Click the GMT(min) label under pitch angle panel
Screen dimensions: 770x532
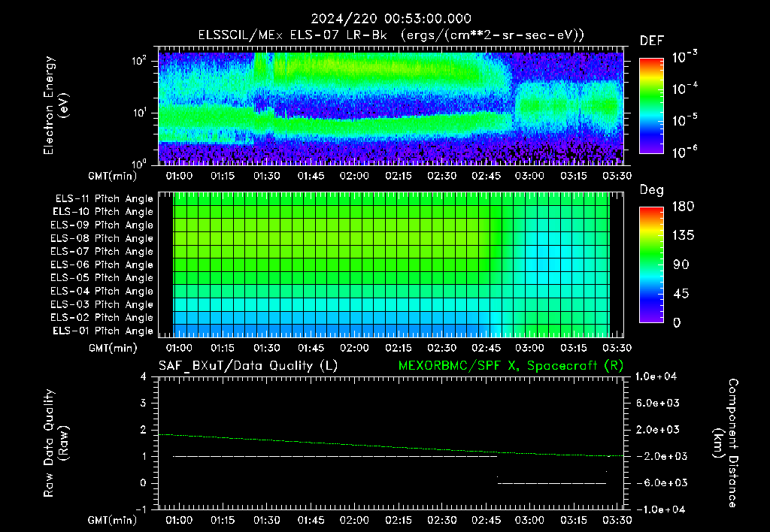(113, 349)
